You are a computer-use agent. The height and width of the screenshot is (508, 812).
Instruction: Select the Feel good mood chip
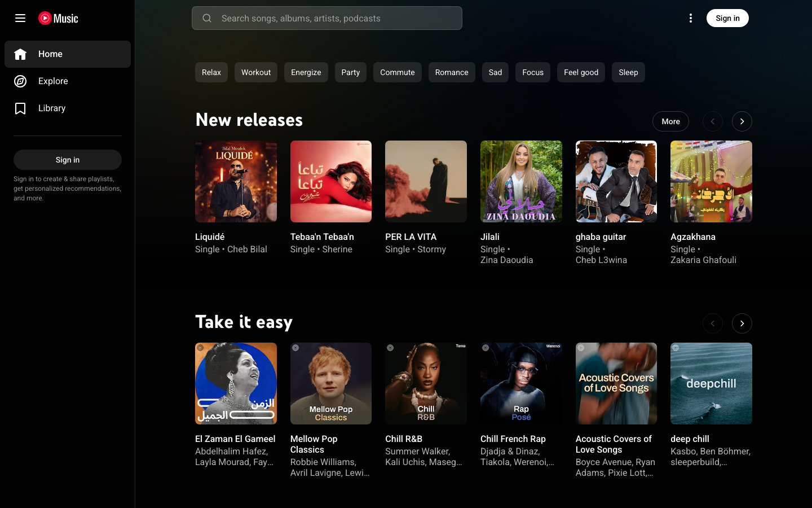(x=581, y=72)
